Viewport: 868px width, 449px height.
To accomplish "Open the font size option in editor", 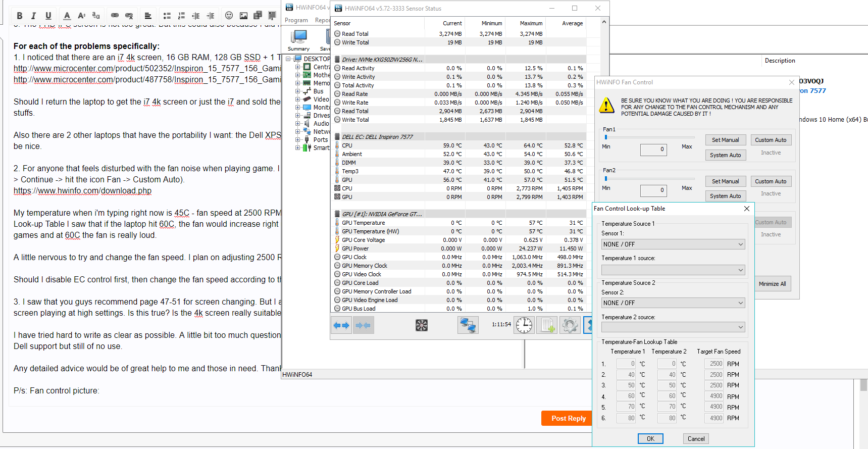I will 81,16.
